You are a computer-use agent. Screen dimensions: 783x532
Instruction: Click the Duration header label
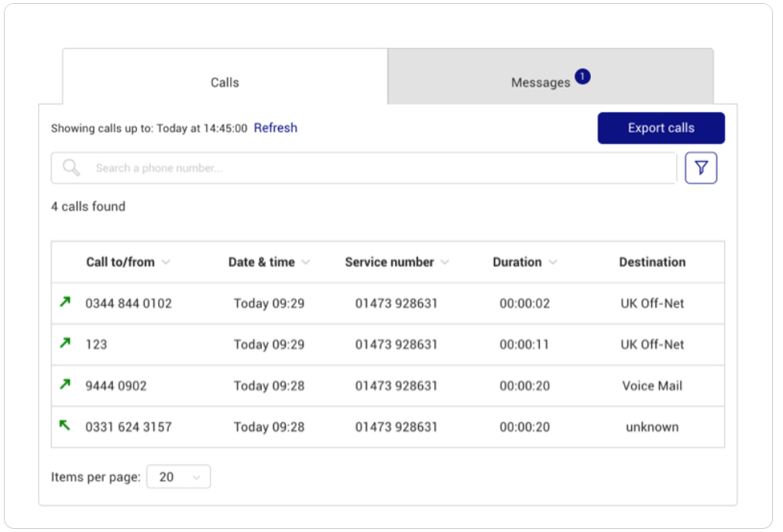coord(517,263)
